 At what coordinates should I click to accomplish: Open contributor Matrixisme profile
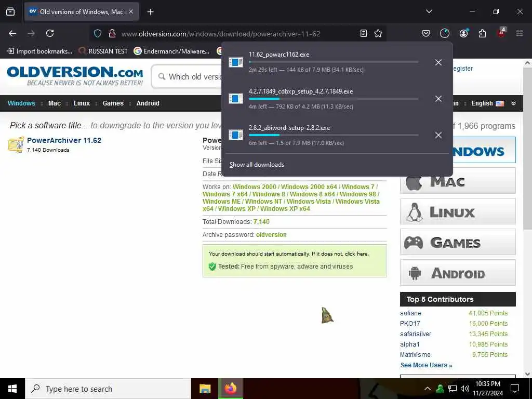pyautogui.click(x=415, y=355)
